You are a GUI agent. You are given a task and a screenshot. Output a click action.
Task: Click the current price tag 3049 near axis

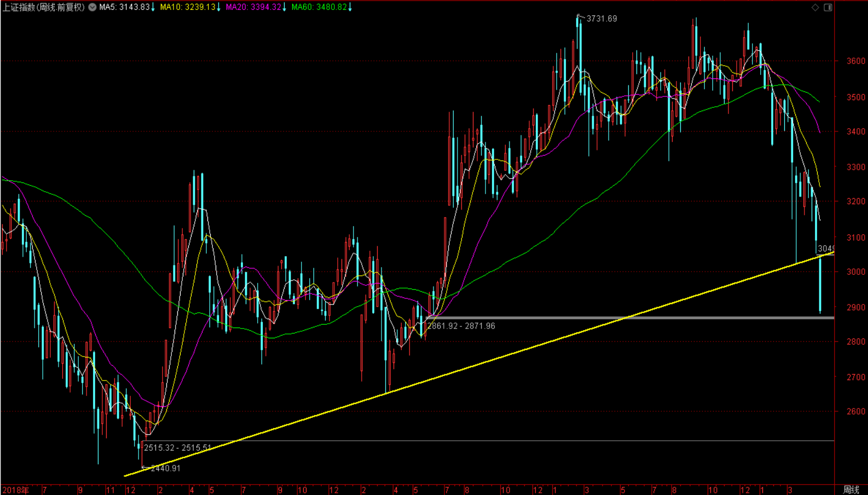(x=825, y=249)
